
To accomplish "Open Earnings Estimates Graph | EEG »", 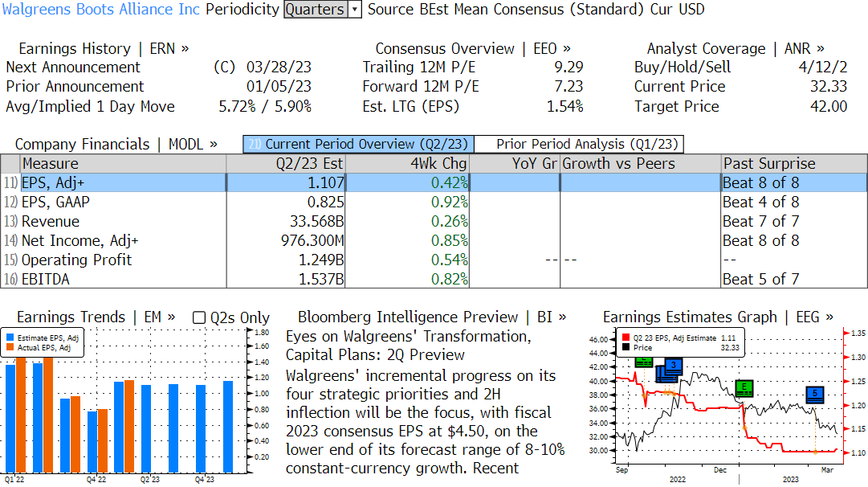I will pos(718,317).
